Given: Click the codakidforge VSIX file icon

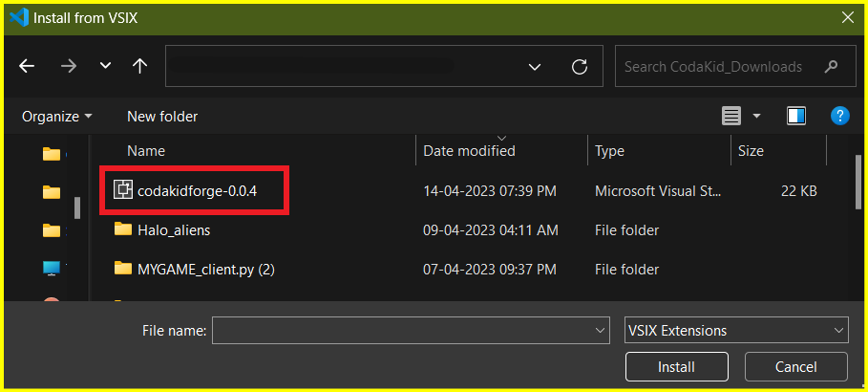Looking at the screenshot, I should [123, 190].
